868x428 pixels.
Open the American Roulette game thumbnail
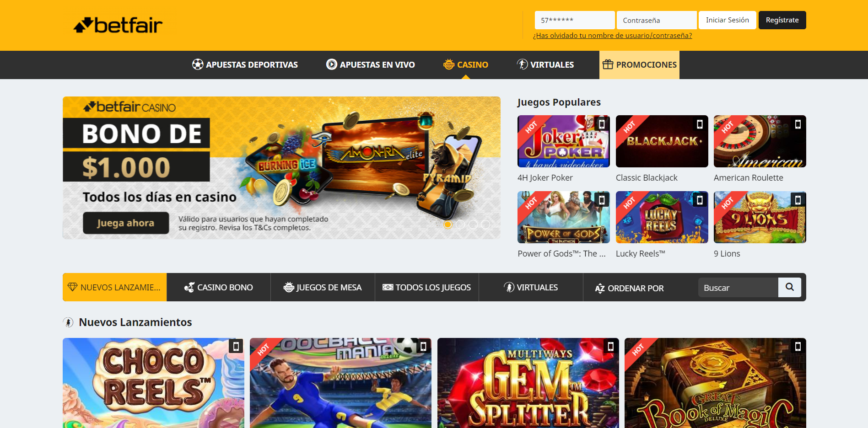(760, 141)
